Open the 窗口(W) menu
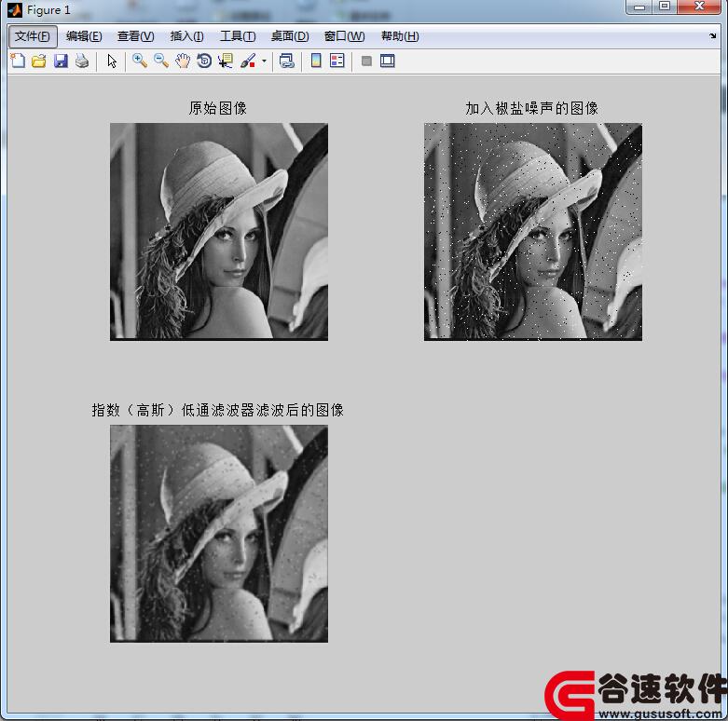 (345, 36)
